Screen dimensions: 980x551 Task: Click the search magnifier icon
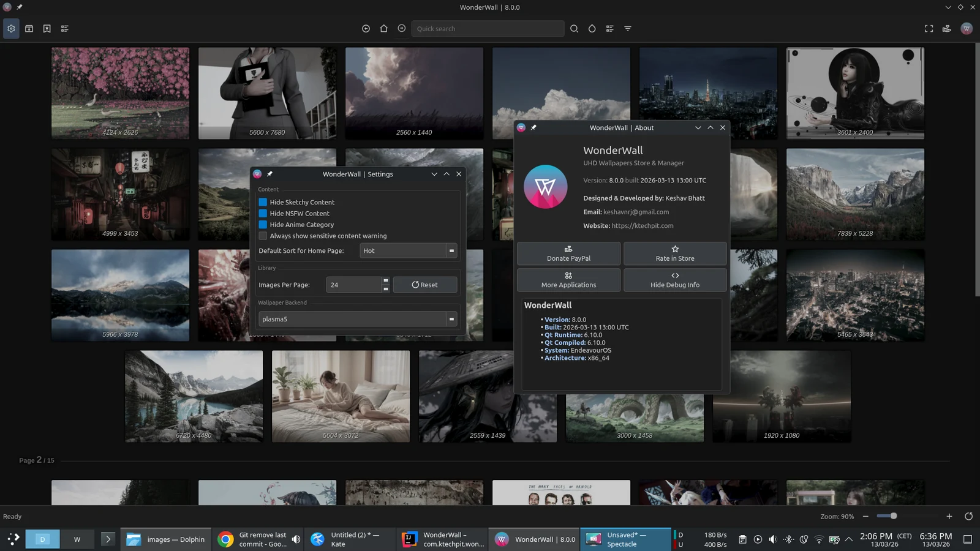tap(574, 29)
